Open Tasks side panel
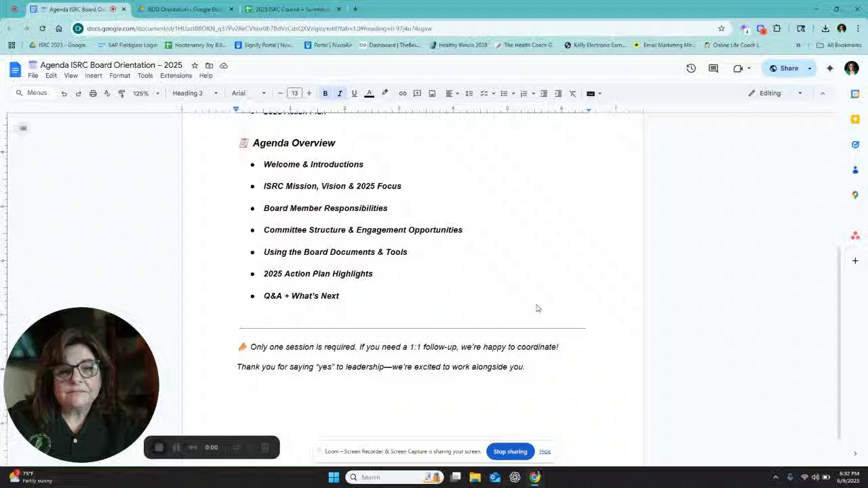868x488 pixels. click(855, 144)
